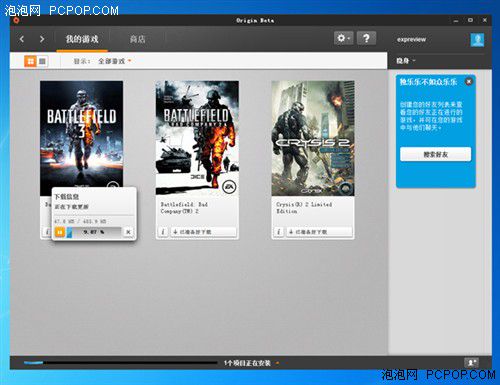Screen dimensions: 500x385
Task: Close the blue friends promo panel
Action: [469, 81]
